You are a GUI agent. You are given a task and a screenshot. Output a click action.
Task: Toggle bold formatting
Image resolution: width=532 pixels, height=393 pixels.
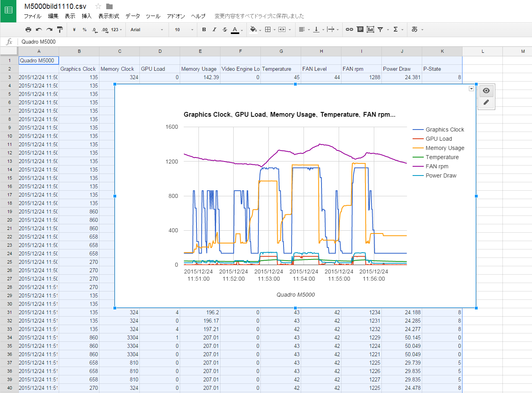click(x=204, y=30)
